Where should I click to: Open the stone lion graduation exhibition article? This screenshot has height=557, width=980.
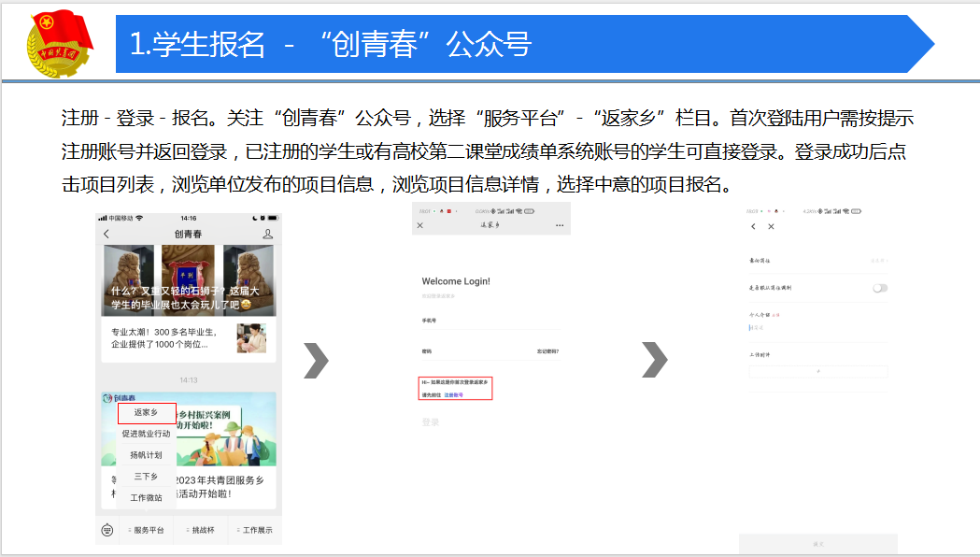point(189,280)
